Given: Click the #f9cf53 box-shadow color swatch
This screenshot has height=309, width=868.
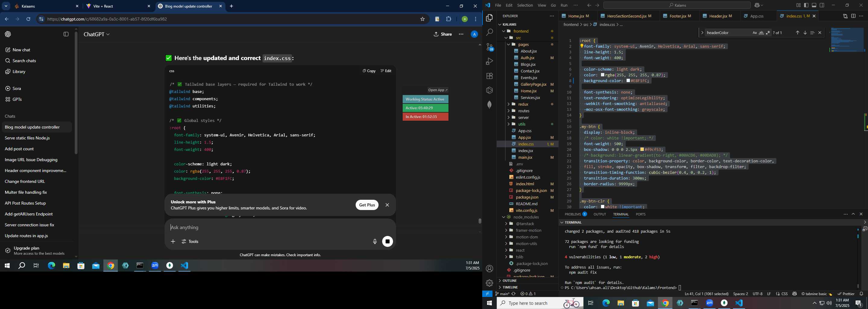Looking at the screenshot, I should pyautogui.click(x=642, y=150).
